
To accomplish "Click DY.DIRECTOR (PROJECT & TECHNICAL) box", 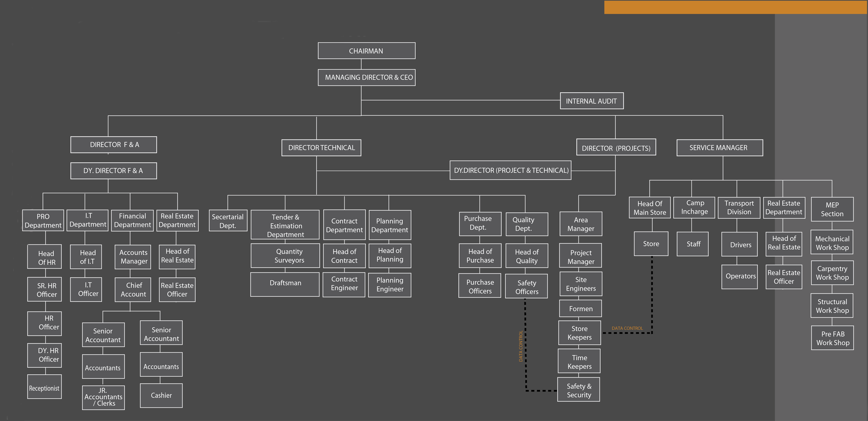I will tap(511, 170).
